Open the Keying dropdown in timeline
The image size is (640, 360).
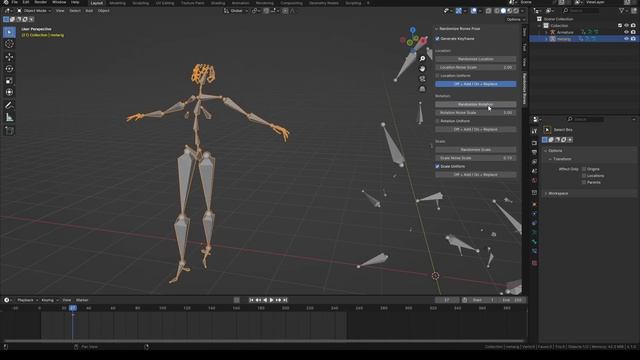point(49,300)
